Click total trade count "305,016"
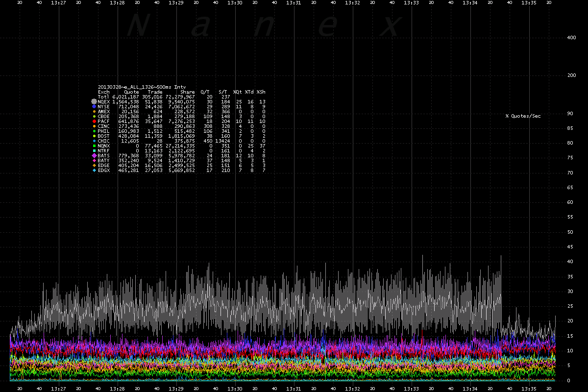588x392 pixels. tap(152, 97)
